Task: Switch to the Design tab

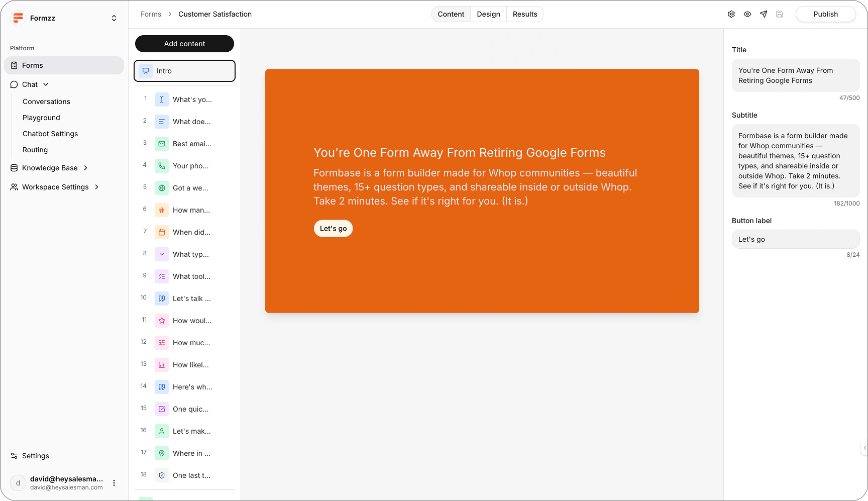Action: coord(488,14)
